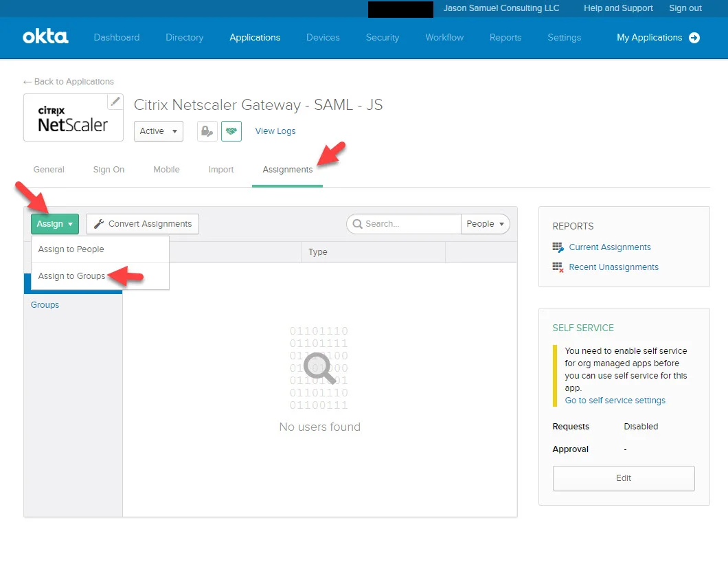
Task: Click the 'No users found' message
Action: point(319,427)
